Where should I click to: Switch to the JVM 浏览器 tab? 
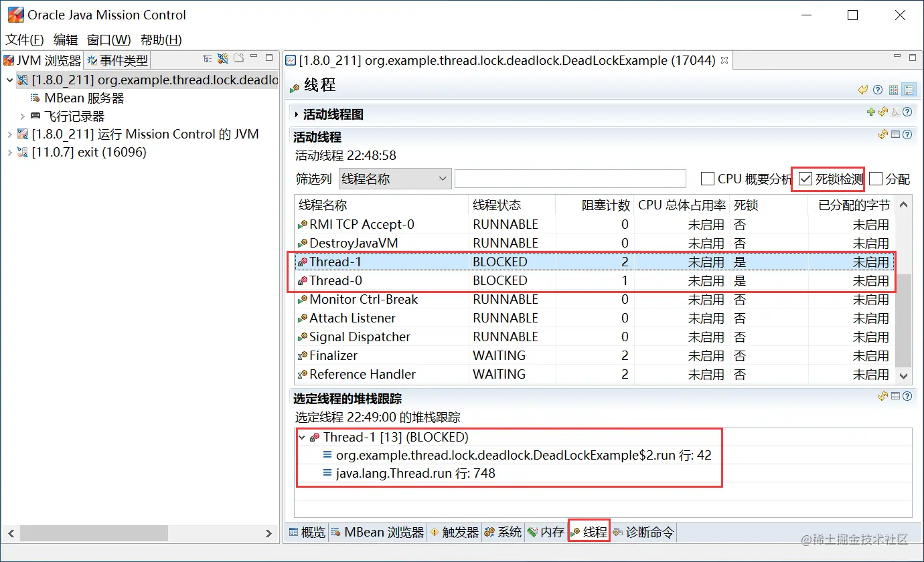(x=42, y=61)
